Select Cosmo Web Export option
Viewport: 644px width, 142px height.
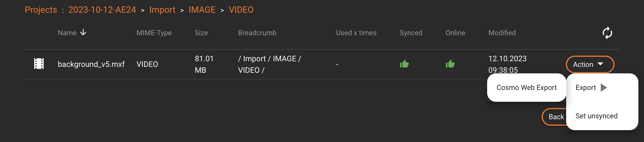[x=526, y=88]
